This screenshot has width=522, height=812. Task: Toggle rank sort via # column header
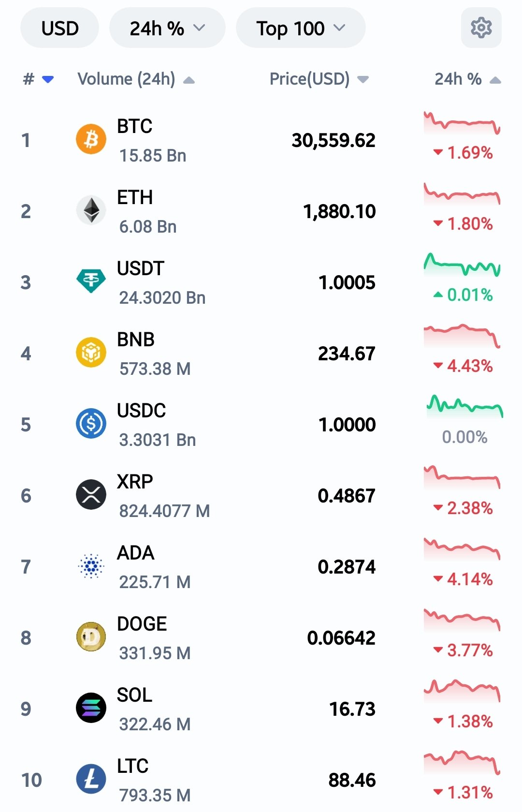[38, 79]
